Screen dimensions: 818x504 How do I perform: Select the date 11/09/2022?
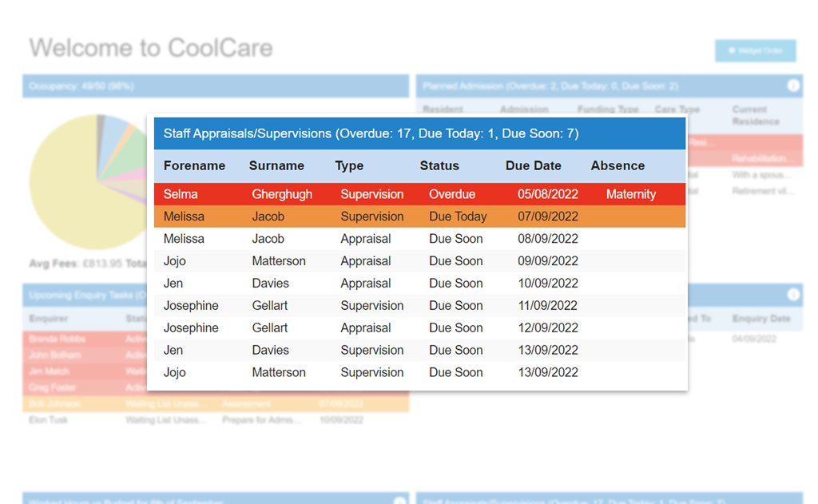point(548,306)
